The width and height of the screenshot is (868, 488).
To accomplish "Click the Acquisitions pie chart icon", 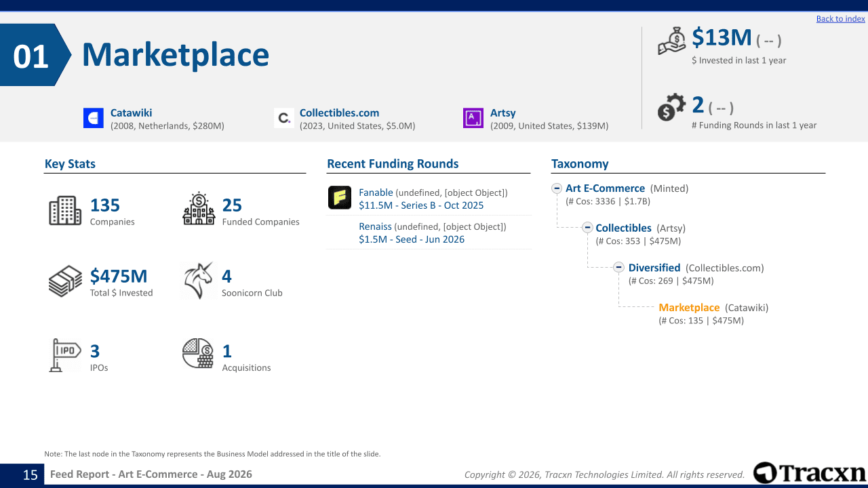I will tap(198, 353).
